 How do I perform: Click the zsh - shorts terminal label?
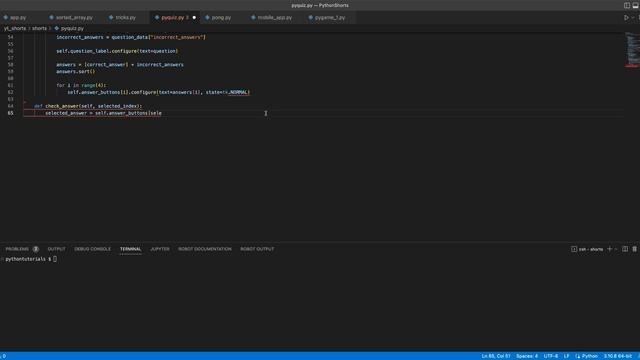click(x=591, y=249)
